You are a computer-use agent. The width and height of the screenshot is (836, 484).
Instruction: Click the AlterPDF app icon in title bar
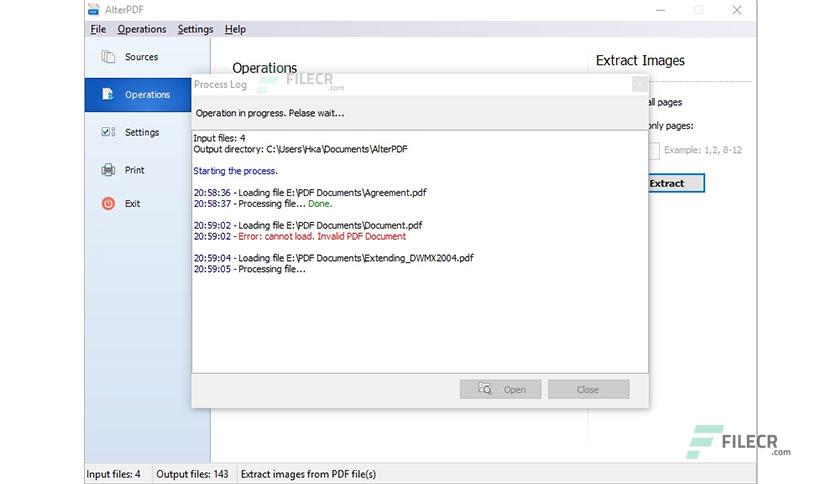point(94,9)
